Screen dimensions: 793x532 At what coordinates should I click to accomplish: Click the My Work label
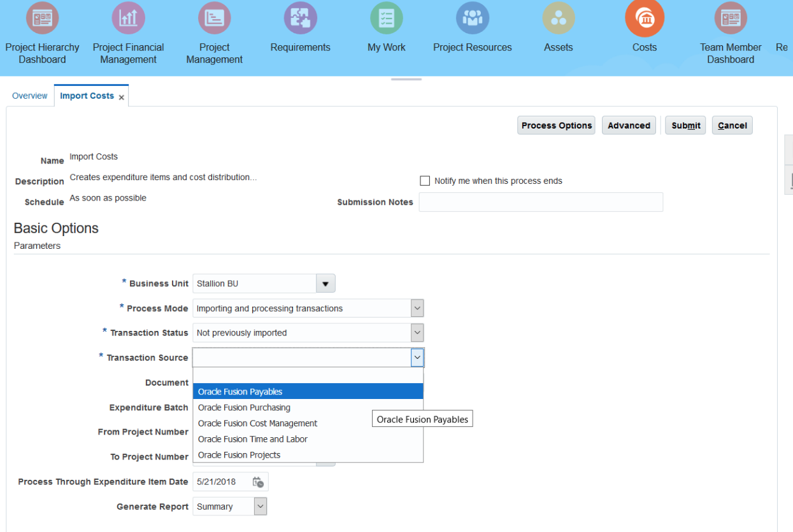[x=387, y=47]
